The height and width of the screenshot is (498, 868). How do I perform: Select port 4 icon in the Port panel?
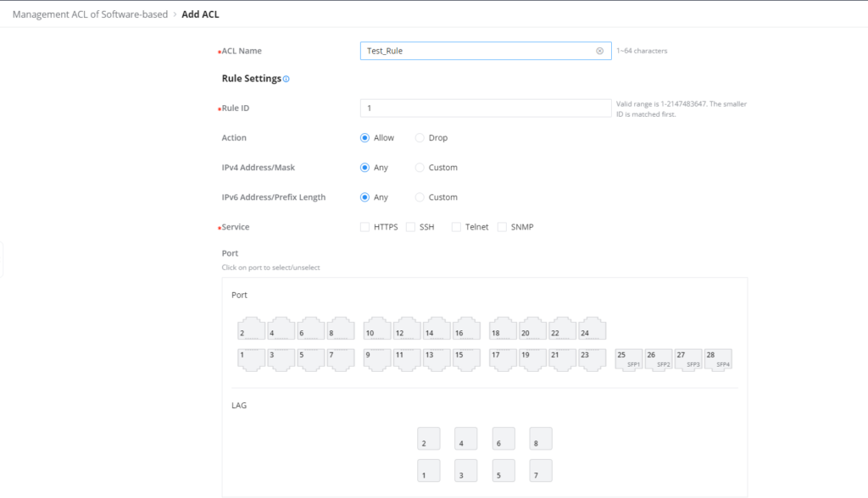(281, 328)
